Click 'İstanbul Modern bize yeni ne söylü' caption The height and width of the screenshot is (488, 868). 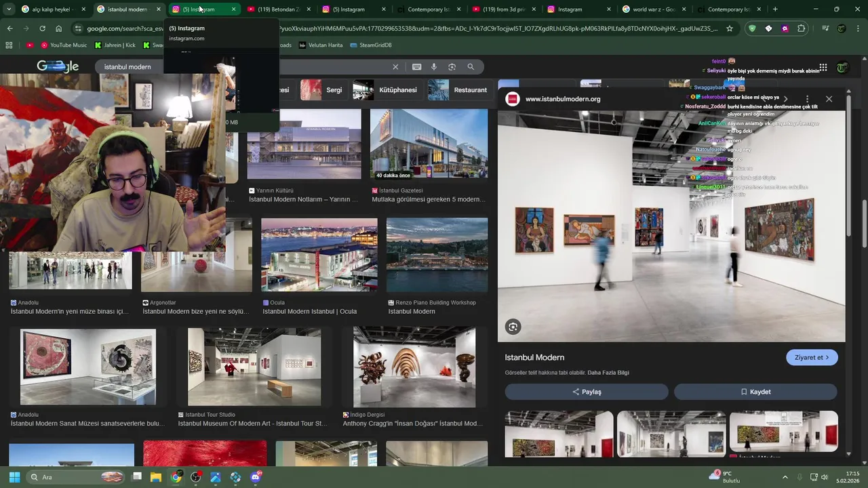195,312
